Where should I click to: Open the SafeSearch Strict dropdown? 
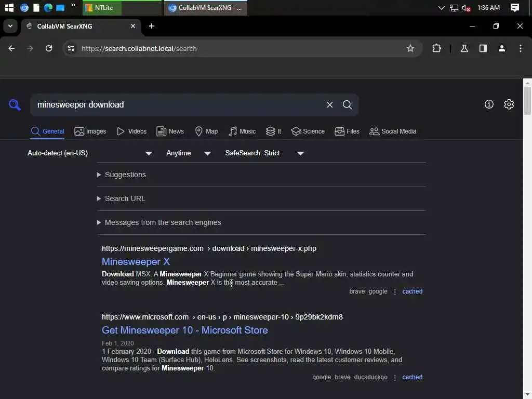pos(264,153)
